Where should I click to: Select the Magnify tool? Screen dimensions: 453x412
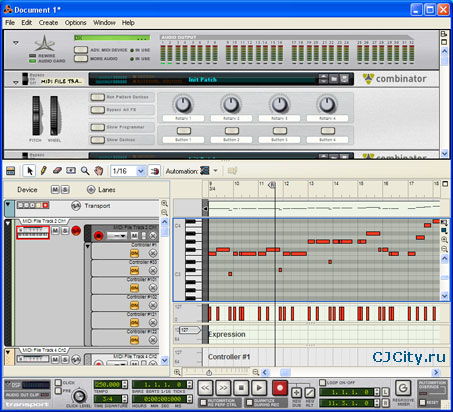coord(85,171)
